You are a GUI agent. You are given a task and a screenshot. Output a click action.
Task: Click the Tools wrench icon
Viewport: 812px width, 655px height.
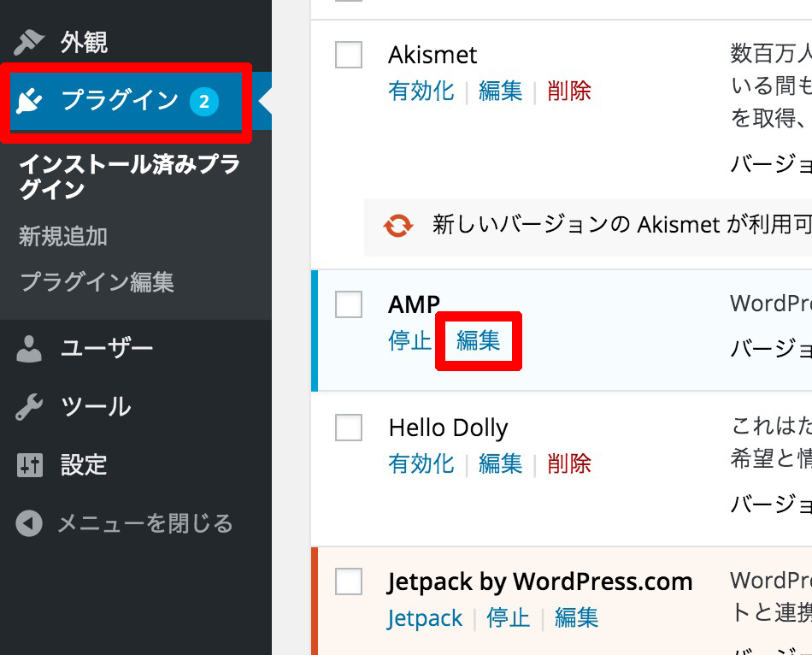29,407
